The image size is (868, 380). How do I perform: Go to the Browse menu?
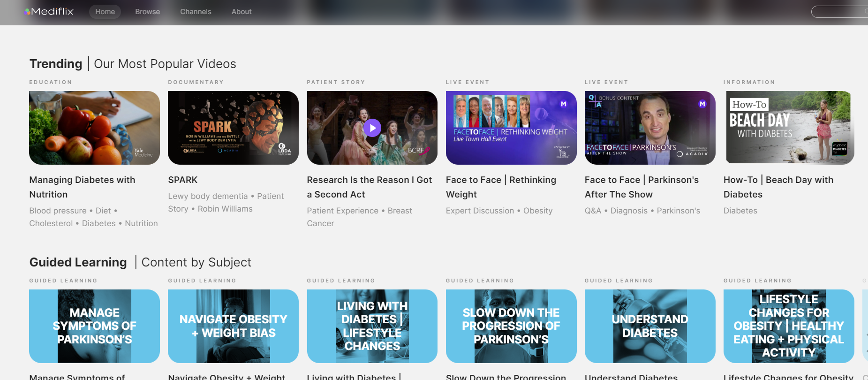pos(147,12)
